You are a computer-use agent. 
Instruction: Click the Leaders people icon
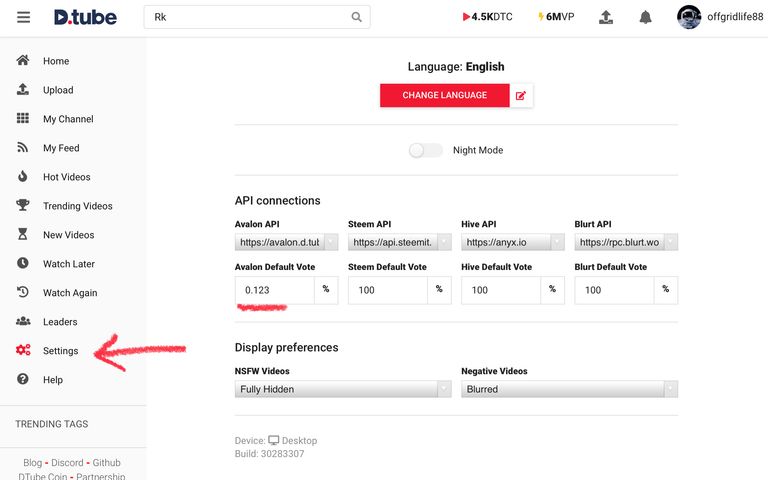pos(23,321)
